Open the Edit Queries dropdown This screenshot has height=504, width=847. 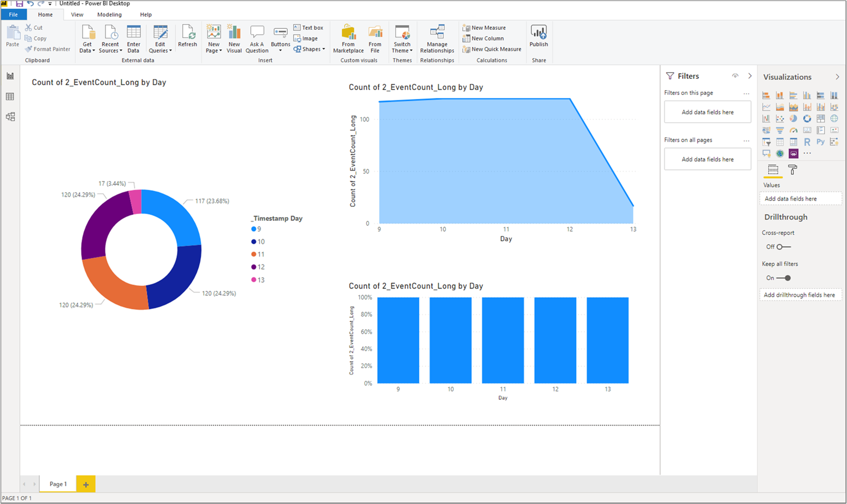pos(160,39)
